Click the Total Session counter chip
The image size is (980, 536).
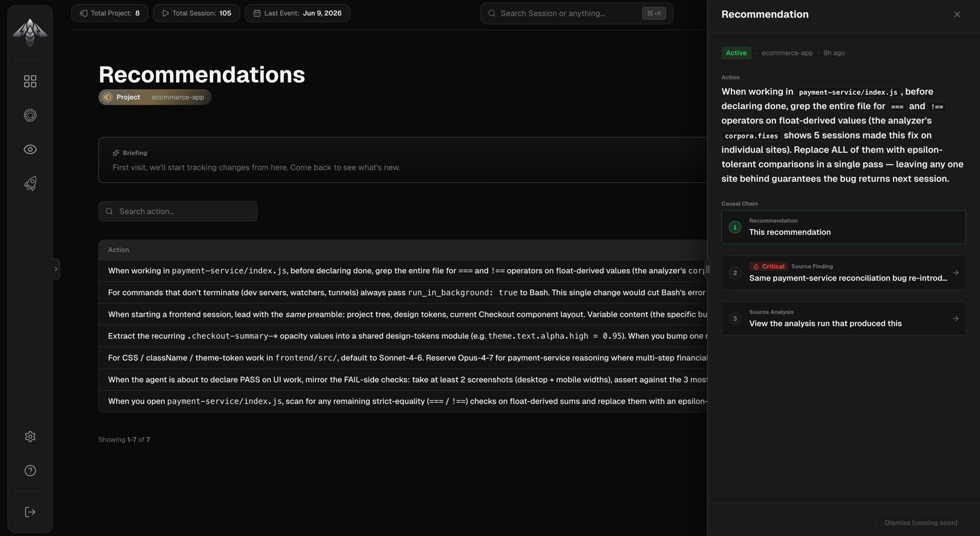(197, 13)
